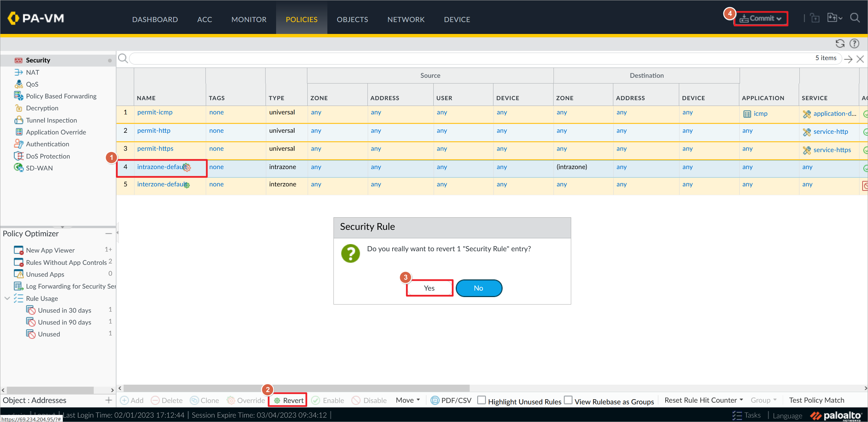Screen dimensions: 868x422
Task: Click PDF/CSV export icon
Action: pyautogui.click(x=435, y=401)
